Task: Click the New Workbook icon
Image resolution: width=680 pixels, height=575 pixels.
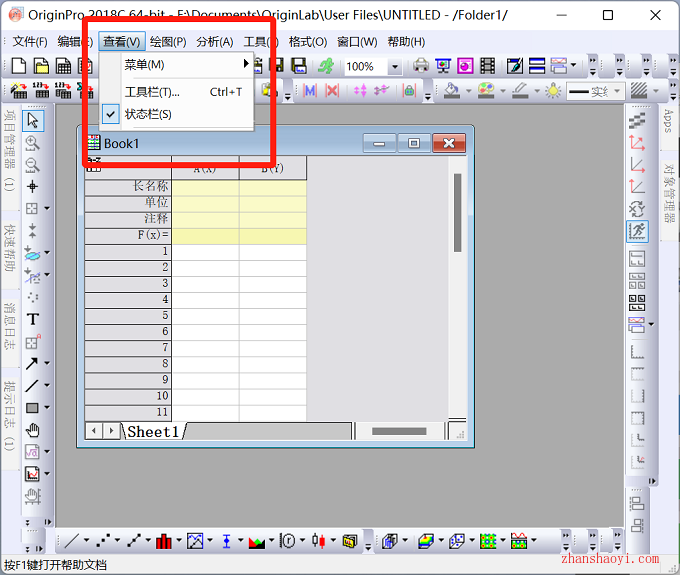Action: coord(63,66)
